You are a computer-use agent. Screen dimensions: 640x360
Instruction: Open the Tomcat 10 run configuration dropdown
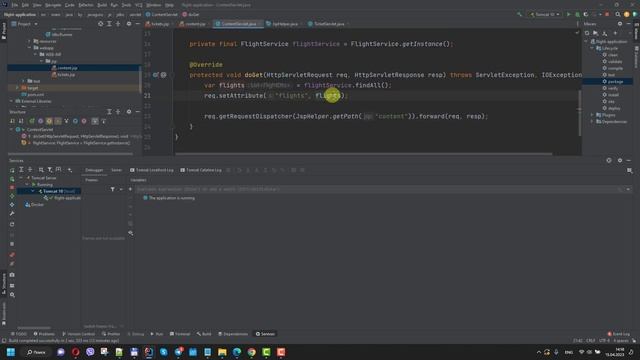point(544,14)
